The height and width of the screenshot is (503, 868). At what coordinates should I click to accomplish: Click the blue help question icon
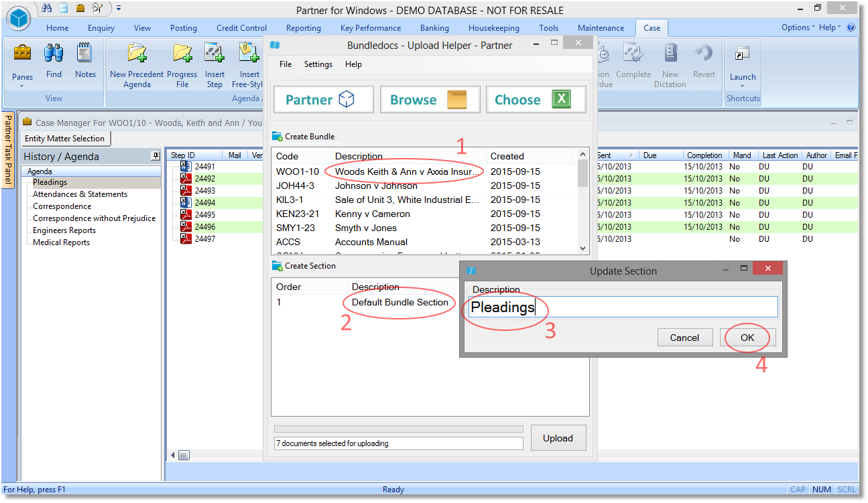pos(851,27)
